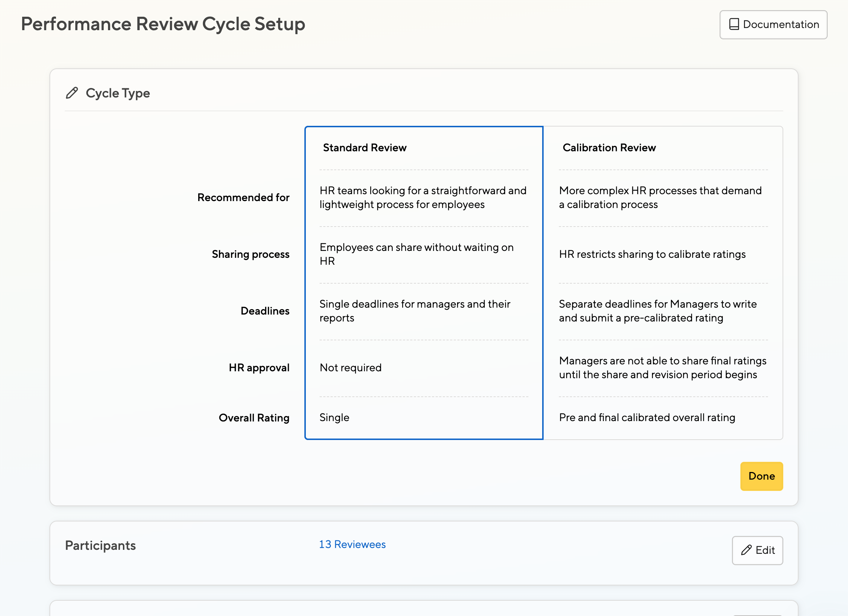Click the Cycle Type section heading
848x616 pixels.
(117, 93)
